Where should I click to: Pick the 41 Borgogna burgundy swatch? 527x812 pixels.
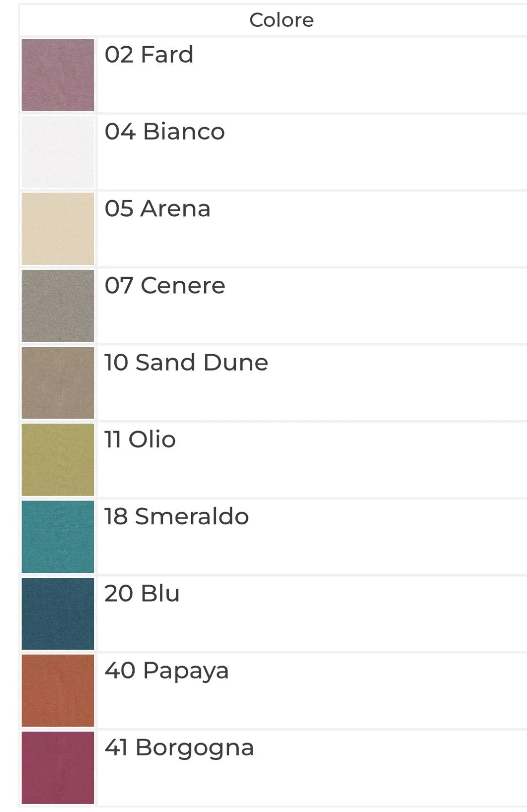point(58,768)
